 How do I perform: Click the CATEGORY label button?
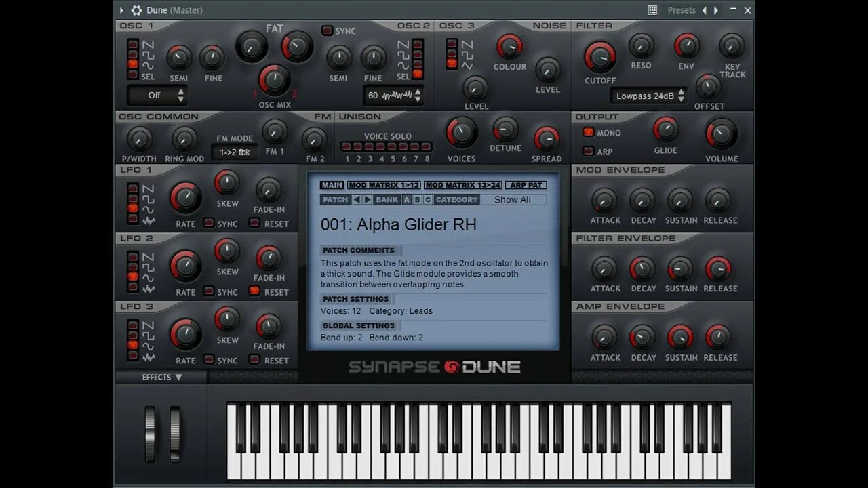tap(457, 200)
